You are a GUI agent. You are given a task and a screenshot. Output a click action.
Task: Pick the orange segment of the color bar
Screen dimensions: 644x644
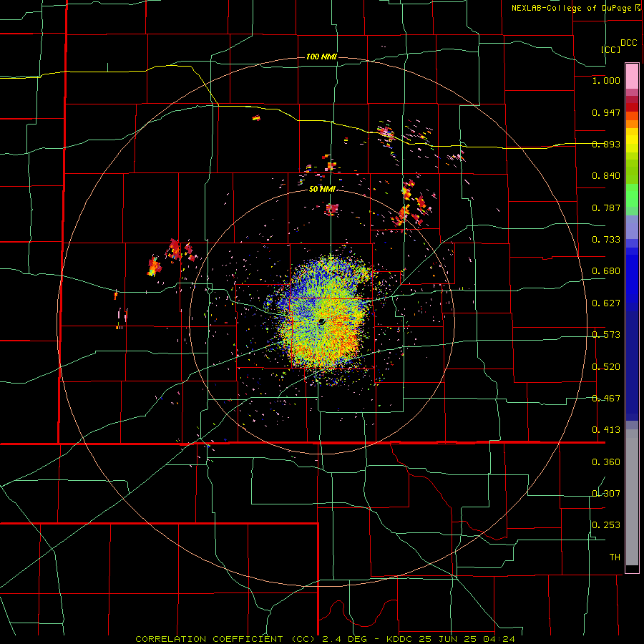[x=632, y=124]
